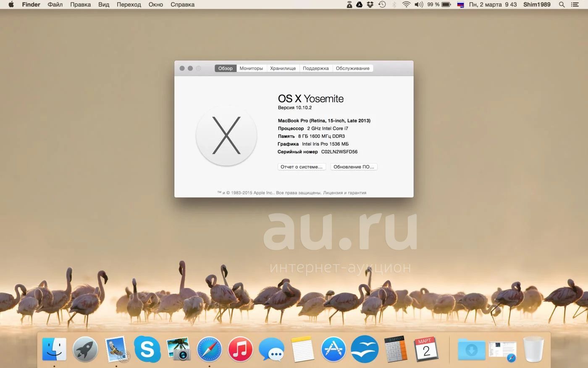Click the serial number C02LN2WSFD56

339,152
